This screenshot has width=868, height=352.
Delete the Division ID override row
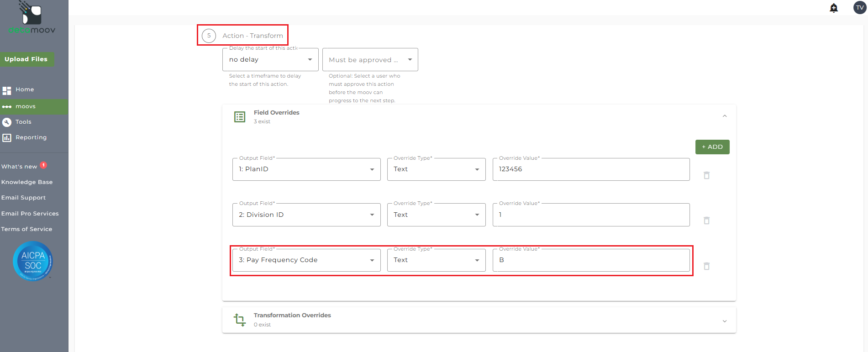706,221
